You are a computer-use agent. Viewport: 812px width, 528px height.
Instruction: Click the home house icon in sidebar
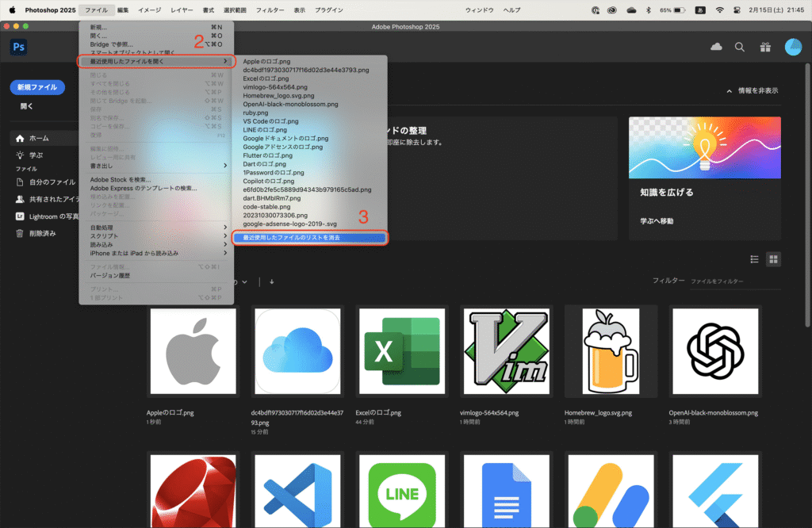click(20, 138)
